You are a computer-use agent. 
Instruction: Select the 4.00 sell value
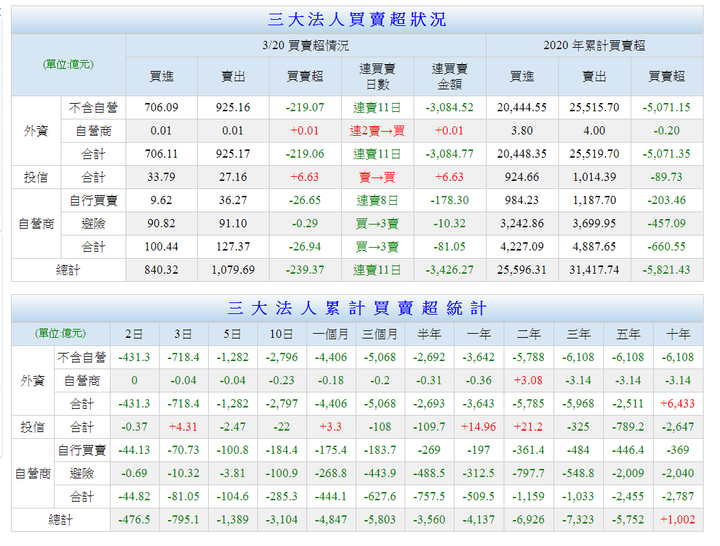[594, 131]
